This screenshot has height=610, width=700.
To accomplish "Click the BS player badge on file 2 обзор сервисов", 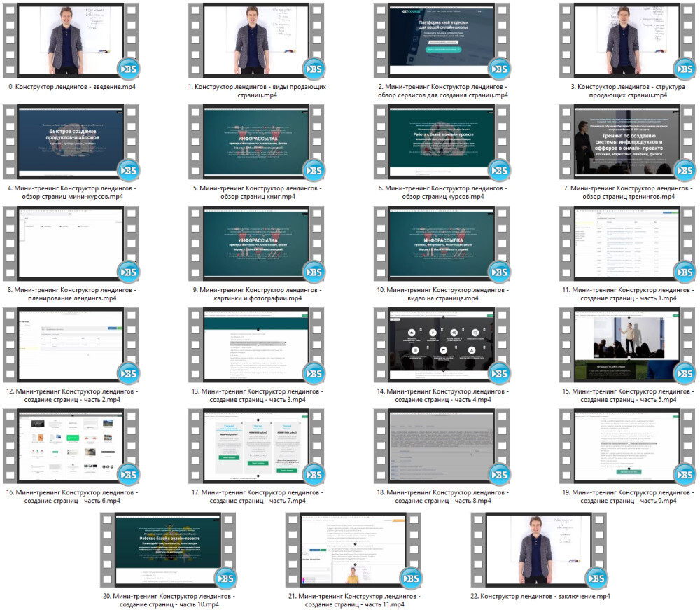I will tap(499, 69).
